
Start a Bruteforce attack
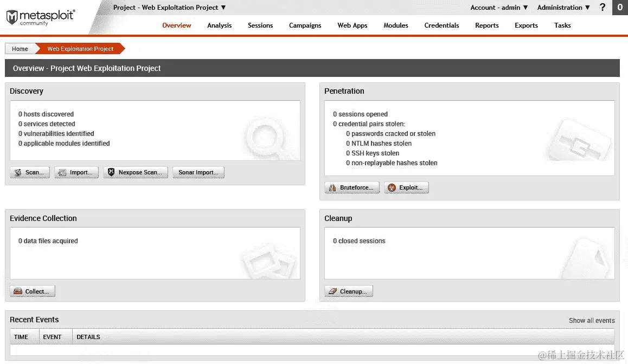pyautogui.click(x=352, y=187)
